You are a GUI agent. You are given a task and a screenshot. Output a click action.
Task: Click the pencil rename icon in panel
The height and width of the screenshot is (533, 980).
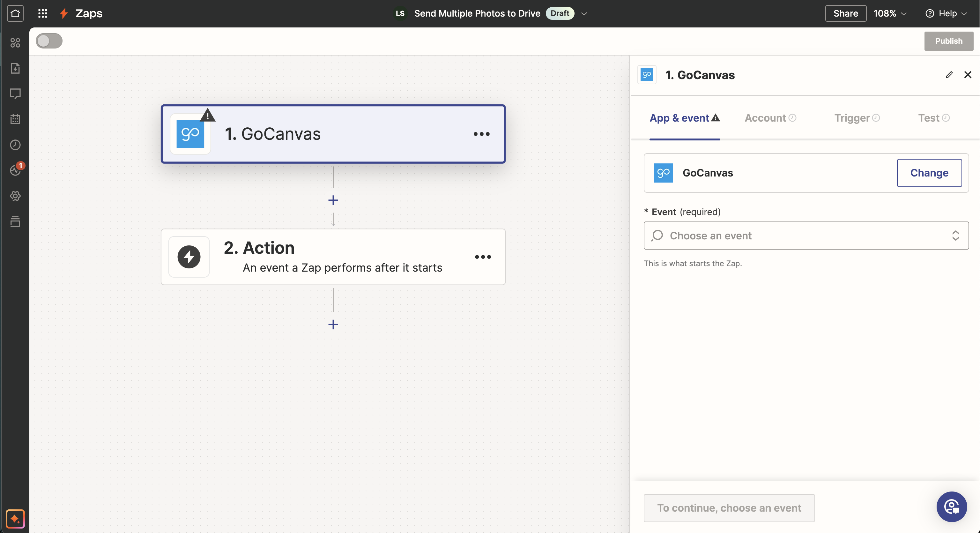point(949,75)
